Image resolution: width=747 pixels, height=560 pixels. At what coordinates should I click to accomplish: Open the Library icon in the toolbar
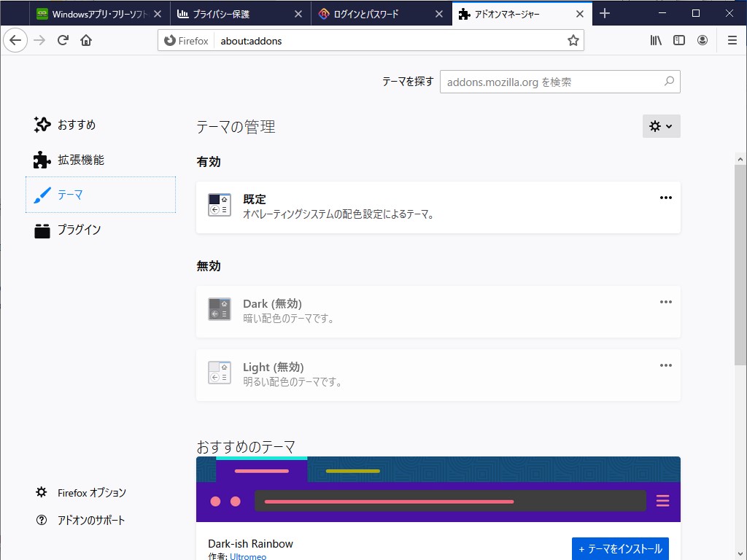[x=655, y=40]
